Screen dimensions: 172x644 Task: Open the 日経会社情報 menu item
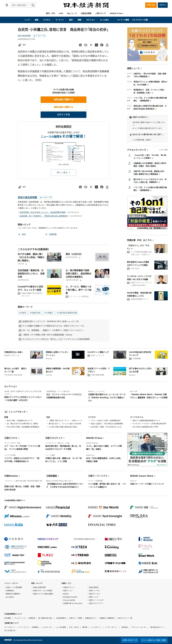click(x=86, y=13)
